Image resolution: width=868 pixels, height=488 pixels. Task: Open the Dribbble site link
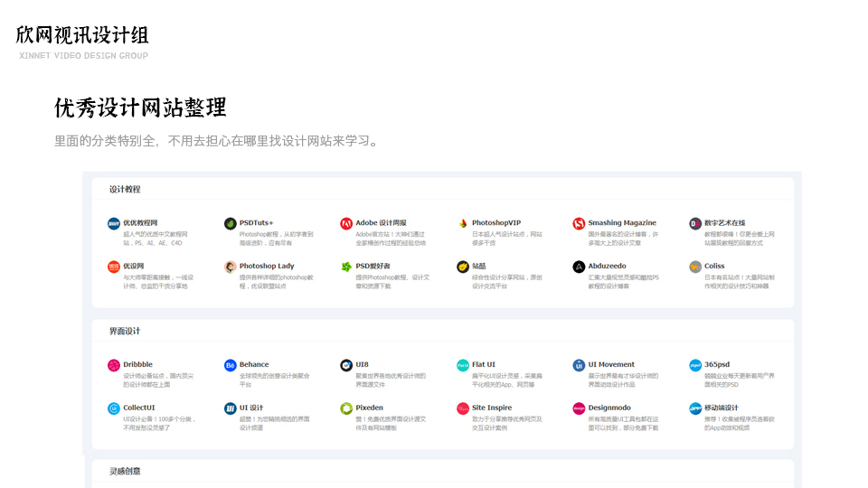pyautogui.click(x=137, y=364)
